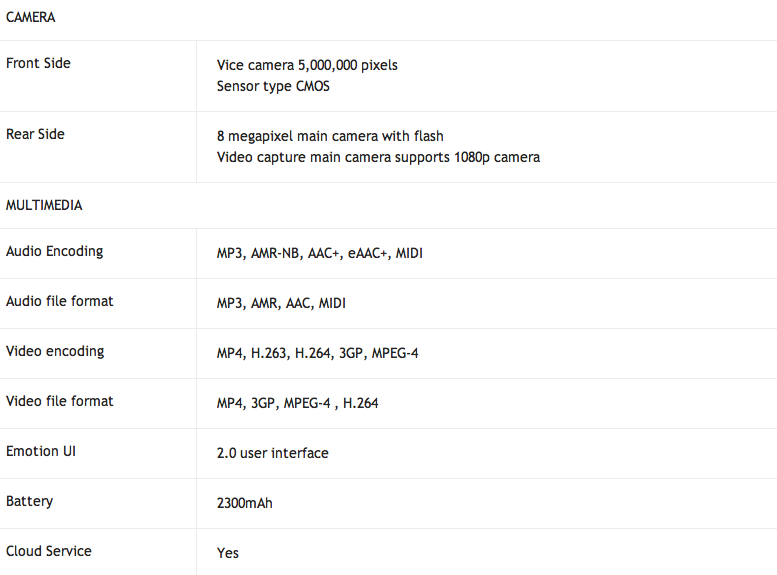Click 8 megapixel main camera with flash
Screen dimensions: 777x575
(330, 136)
